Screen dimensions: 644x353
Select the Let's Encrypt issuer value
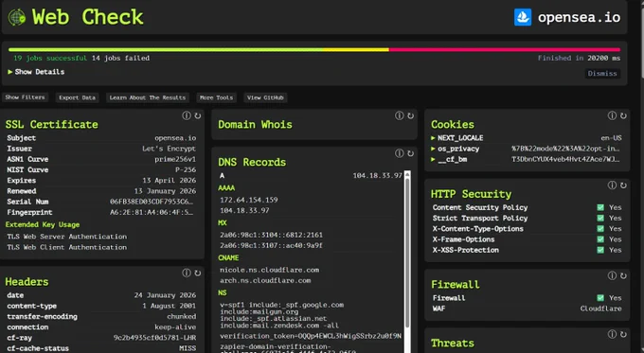click(170, 149)
